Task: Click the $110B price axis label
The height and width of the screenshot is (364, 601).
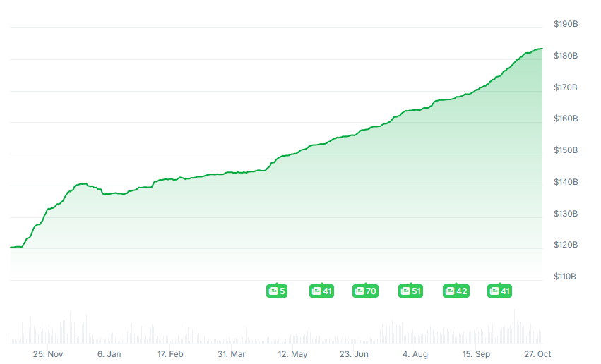Action: coord(566,277)
